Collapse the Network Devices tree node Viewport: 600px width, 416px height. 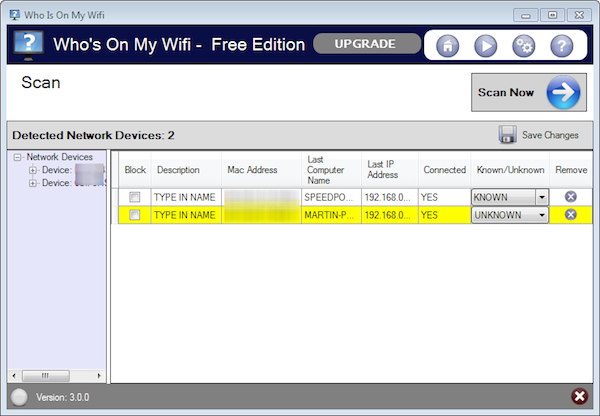[x=18, y=157]
